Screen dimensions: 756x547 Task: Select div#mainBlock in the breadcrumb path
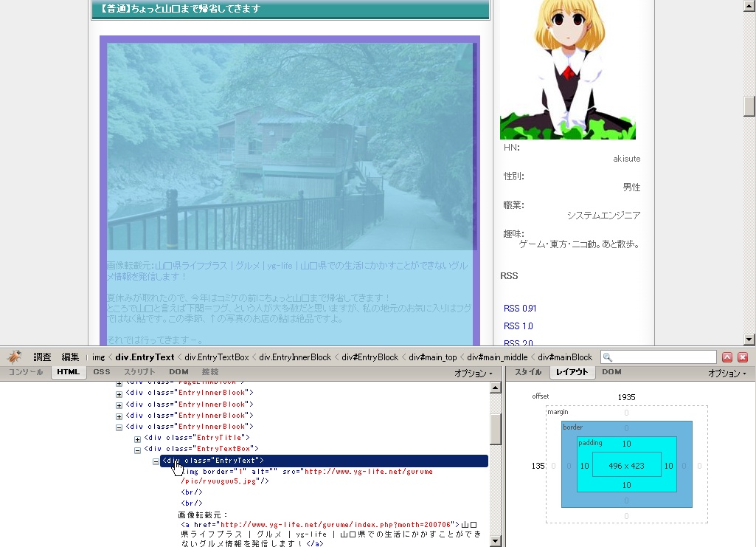click(x=564, y=357)
